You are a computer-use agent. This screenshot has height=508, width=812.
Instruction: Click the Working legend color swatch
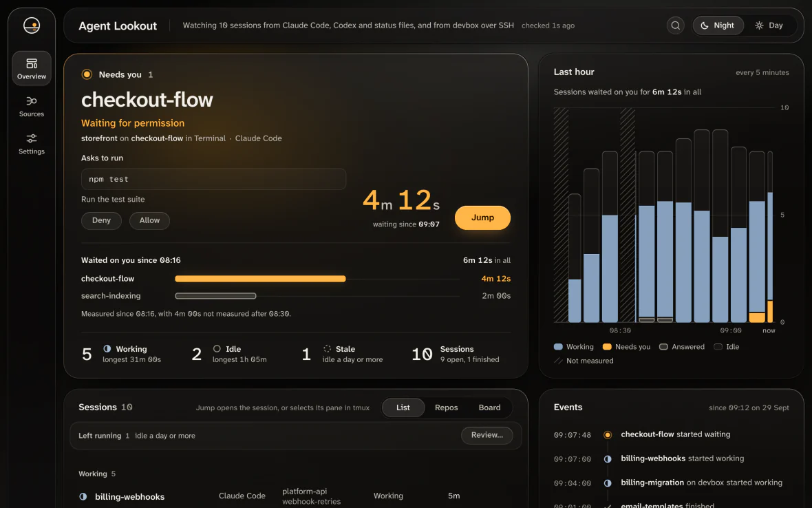[x=558, y=347]
